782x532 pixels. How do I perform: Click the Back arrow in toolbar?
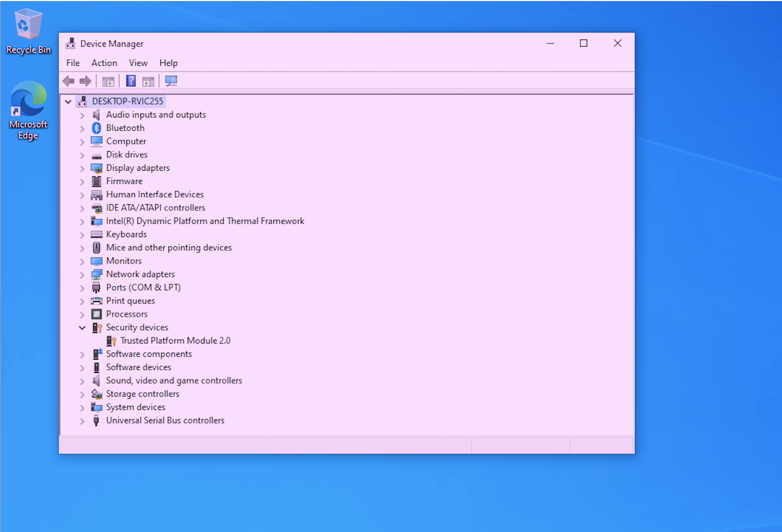pos(68,81)
